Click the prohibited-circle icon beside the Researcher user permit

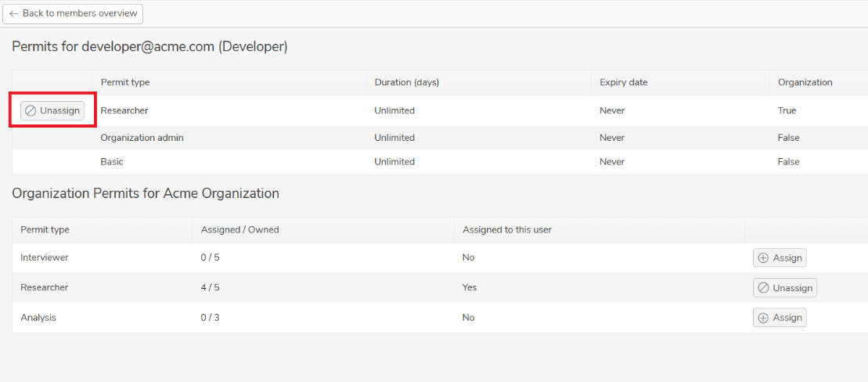pyautogui.click(x=31, y=110)
